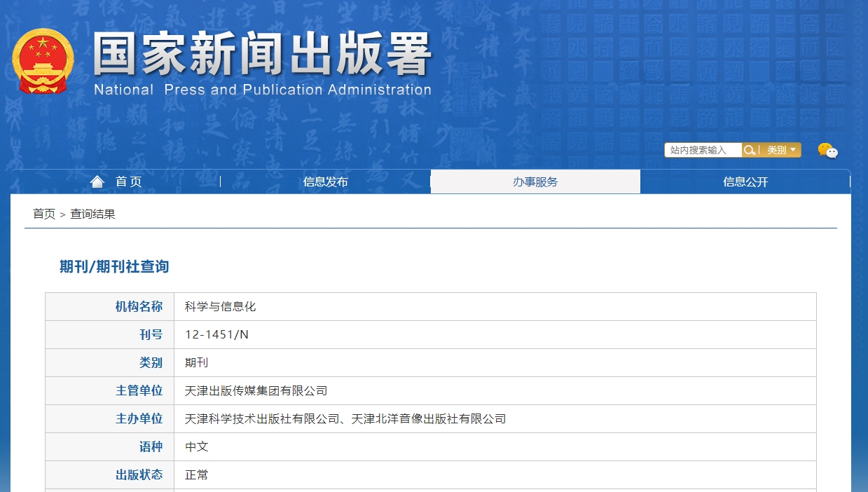Click the 主办单位 sponsor value cell

click(x=345, y=419)
